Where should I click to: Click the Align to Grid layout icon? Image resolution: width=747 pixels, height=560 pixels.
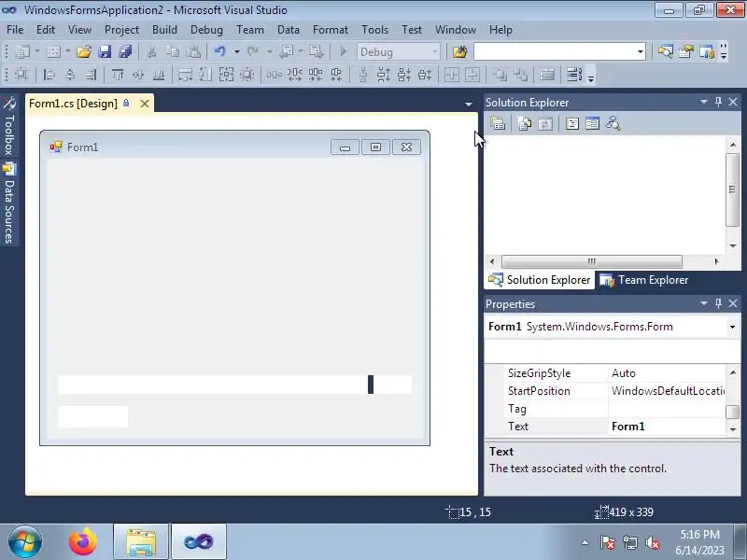point(21,75)
